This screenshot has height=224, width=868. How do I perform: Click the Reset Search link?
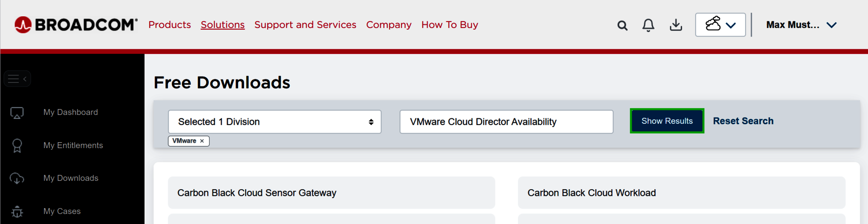coord(743,121)
